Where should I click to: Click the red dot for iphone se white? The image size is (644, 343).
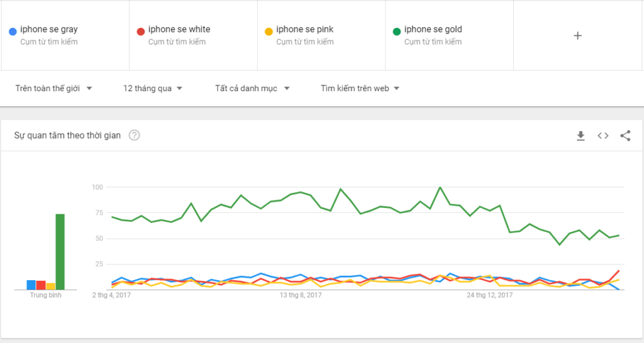[x=141, y=30]
